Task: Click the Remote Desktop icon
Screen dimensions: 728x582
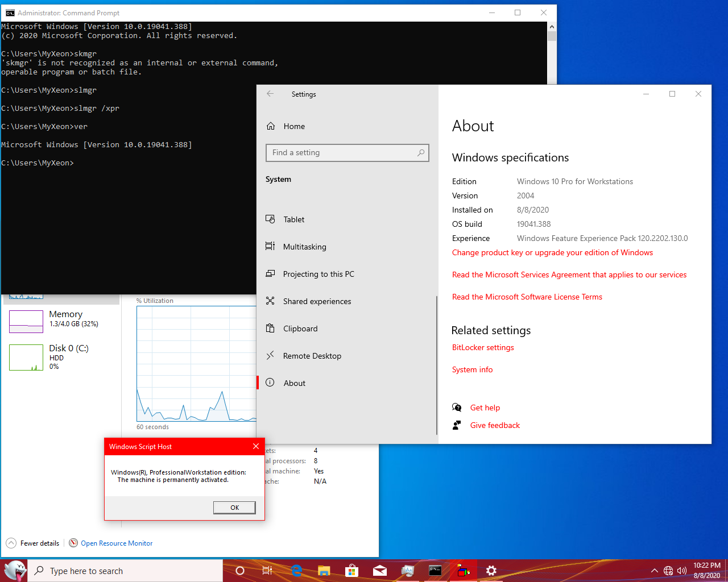Action: click(x=270, y=355)
